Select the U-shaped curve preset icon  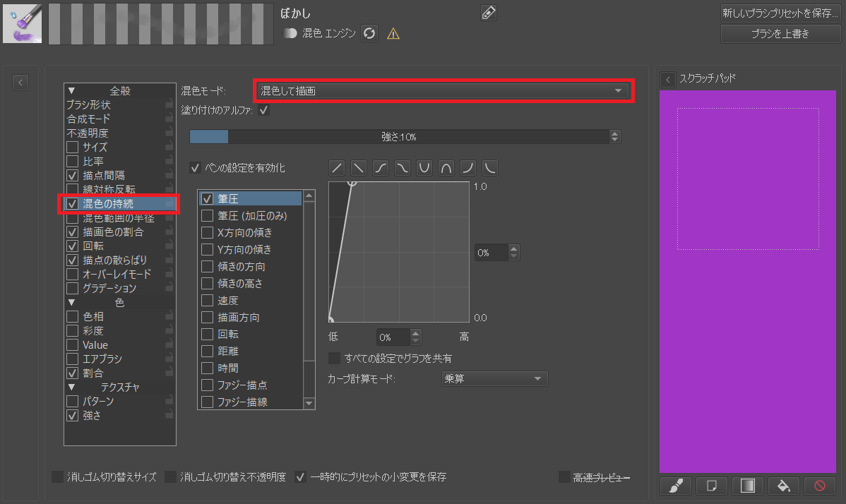[424, 167]
